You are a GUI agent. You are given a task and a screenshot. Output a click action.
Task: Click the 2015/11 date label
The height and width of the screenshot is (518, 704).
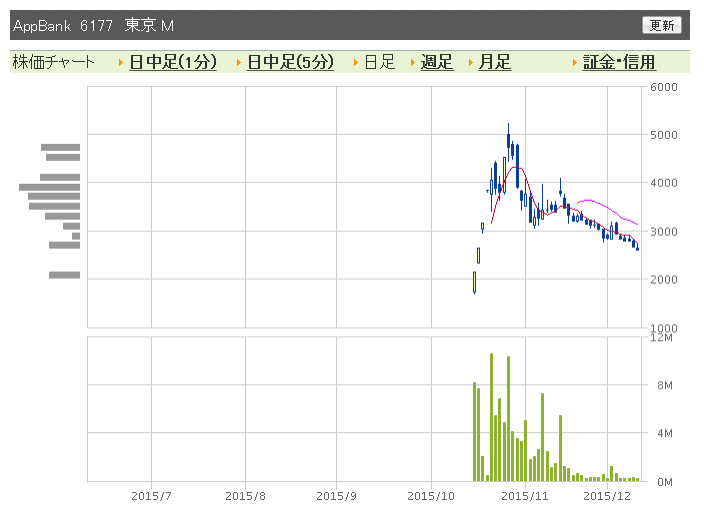pos(525,496)
